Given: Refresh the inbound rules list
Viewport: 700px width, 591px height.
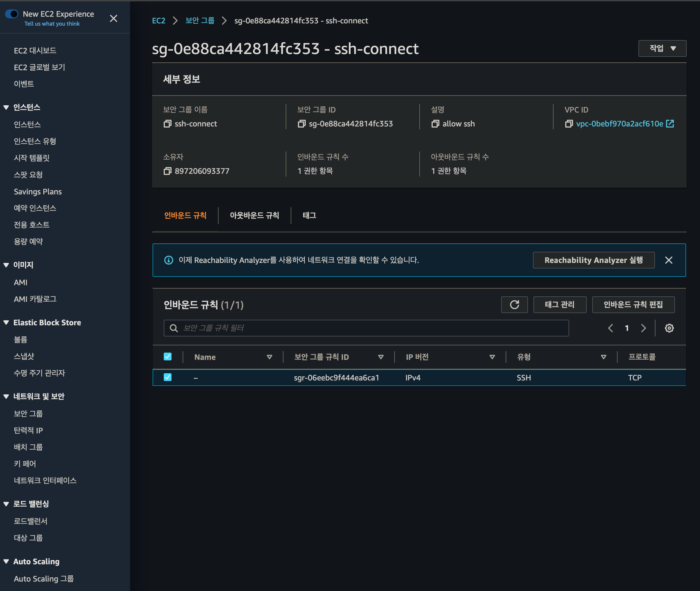Looking at the screenshot, I should (515, 304).
